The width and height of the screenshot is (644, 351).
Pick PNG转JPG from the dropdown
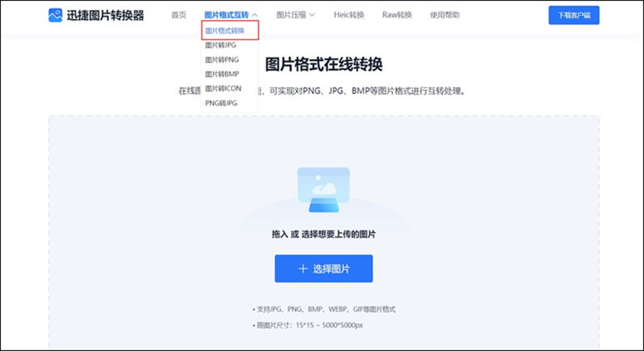tap(221, 103)
